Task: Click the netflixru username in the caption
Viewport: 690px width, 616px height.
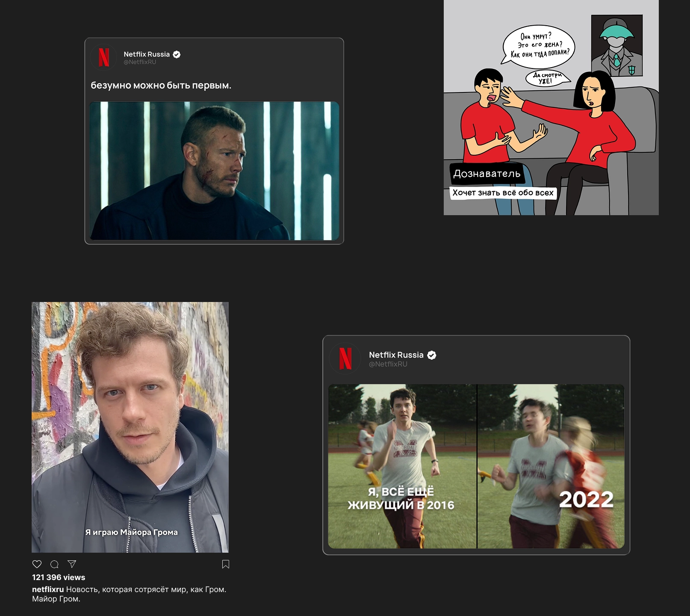Action: [47, 589]
